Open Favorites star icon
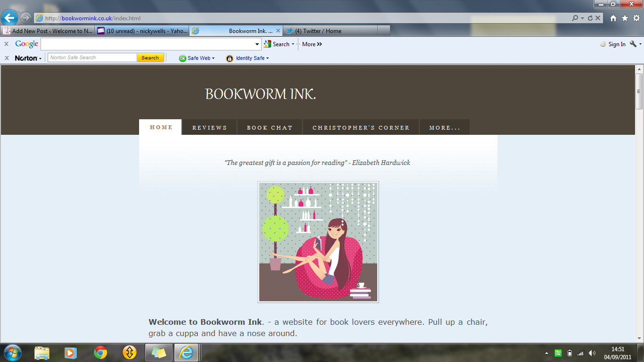This screenshot has height=362, width=644. (625, 18)
